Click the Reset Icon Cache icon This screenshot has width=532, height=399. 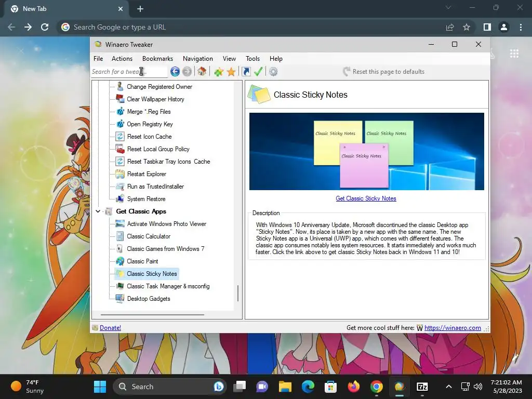pos(120,137)
